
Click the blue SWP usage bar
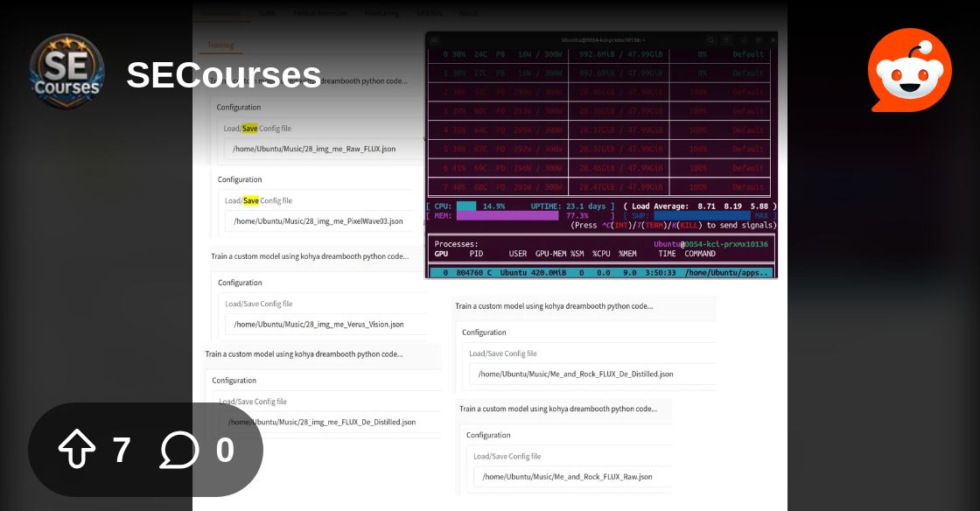point(700,215)
